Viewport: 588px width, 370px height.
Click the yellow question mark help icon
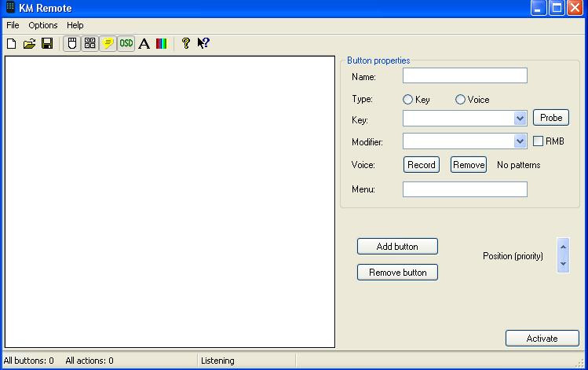point(185,43)
